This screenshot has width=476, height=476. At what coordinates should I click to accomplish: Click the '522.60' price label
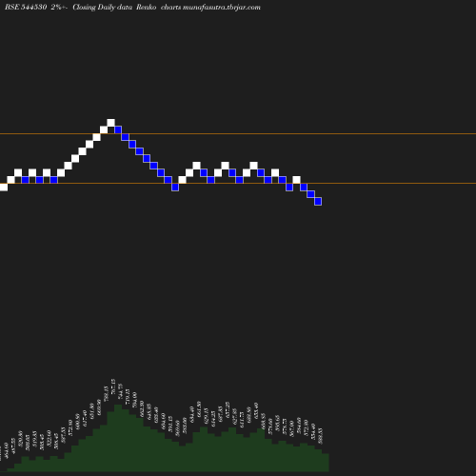[x=49, y=439]
